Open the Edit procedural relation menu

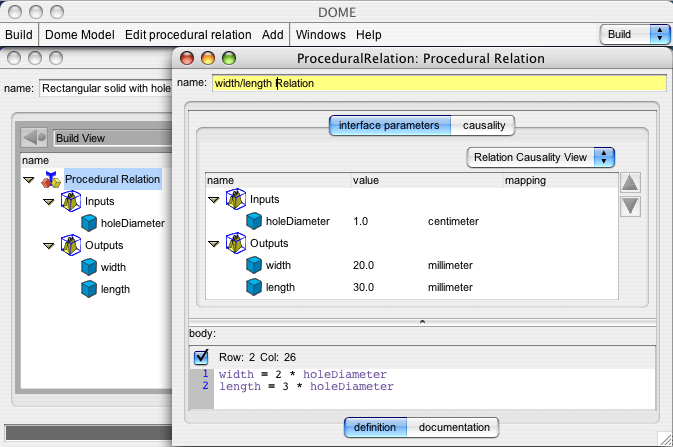click(188, 34)
